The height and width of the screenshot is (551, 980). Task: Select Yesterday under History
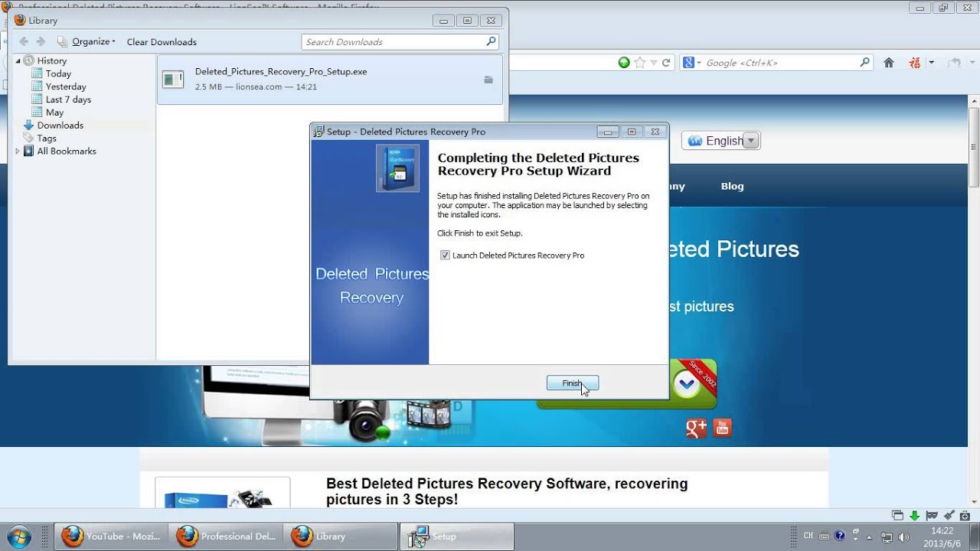pyautogui.click(x=66, y=86)
